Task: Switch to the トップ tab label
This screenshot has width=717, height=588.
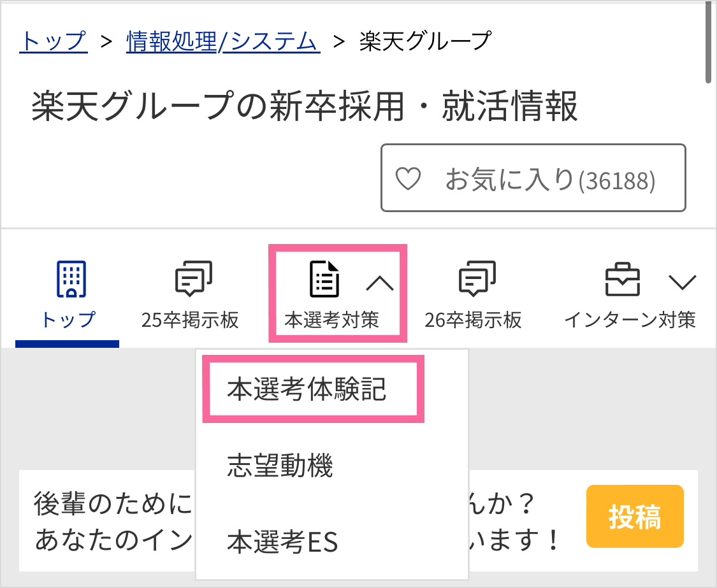Action: point(68,319)
